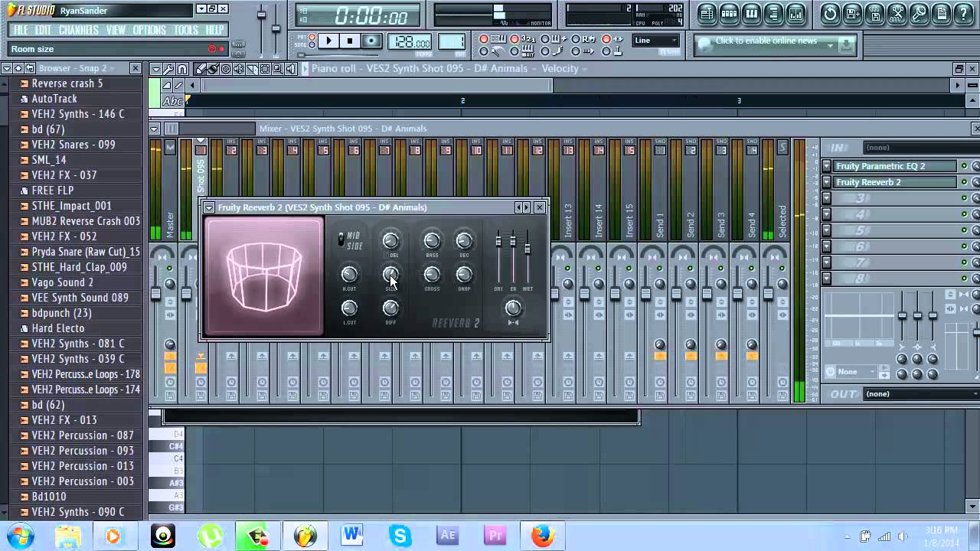980x551 pixels.
Task: Click the help question mark icon
Action: pyautogui.click(x=963, y=13)
